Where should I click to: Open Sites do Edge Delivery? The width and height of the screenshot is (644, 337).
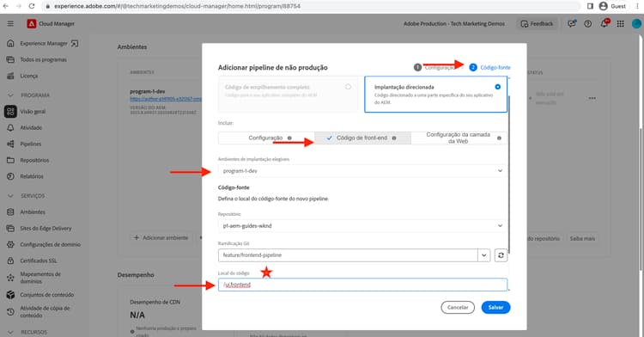pyautogui.click(x=46, y=228)
